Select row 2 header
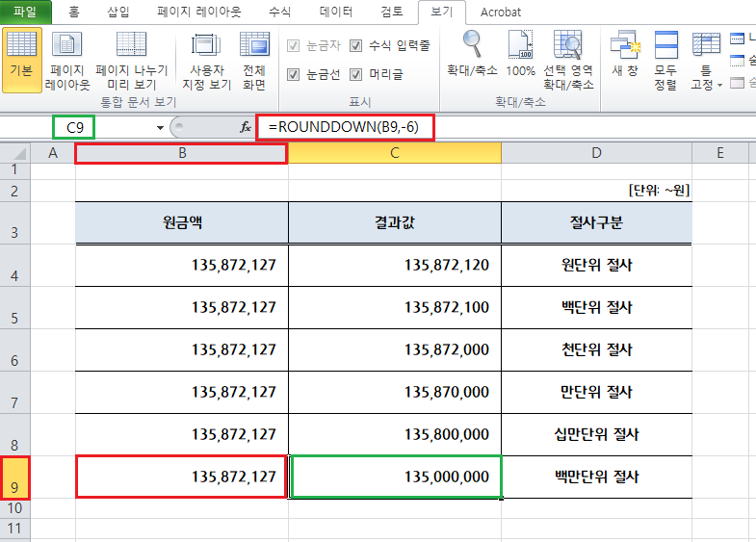756x542 pixels. 14,191
